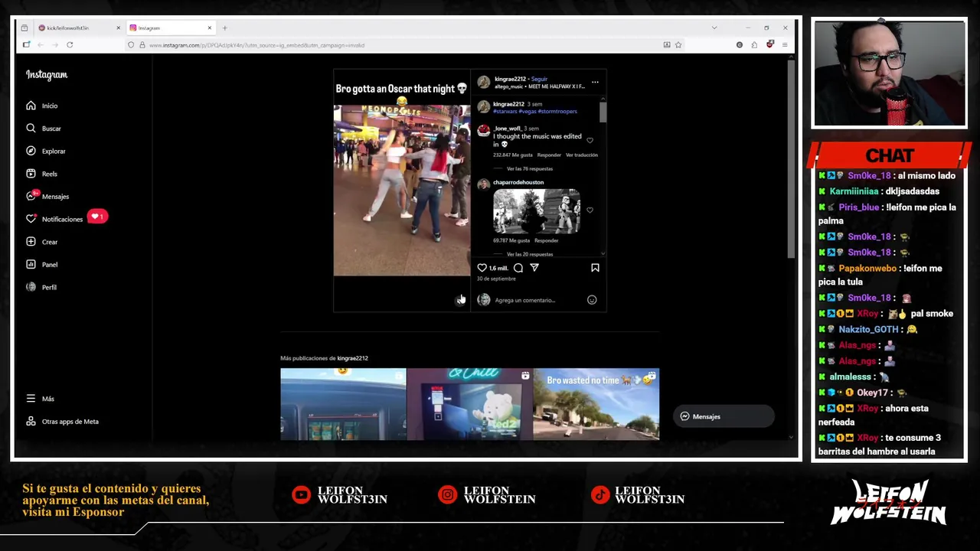The height and width of the screenshot is (551, 980).
Task: Click kingrae2212 link in Más publicaciones
Action: [352, 358]
